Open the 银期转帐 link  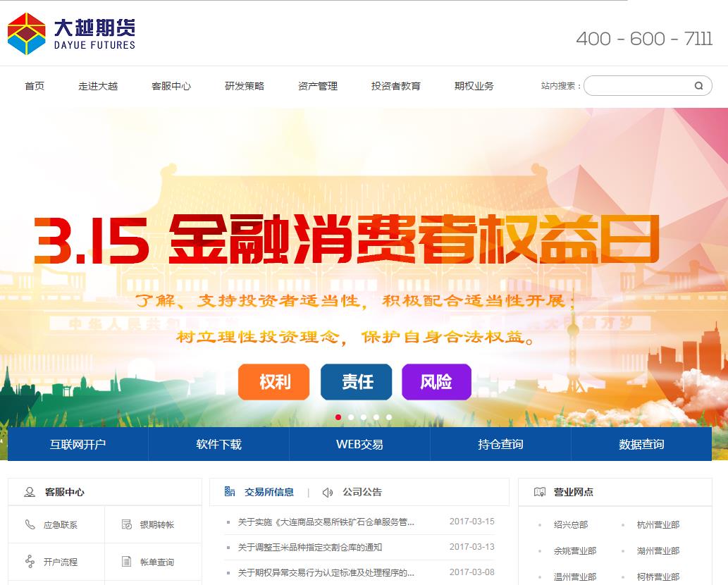coord(157,524)
